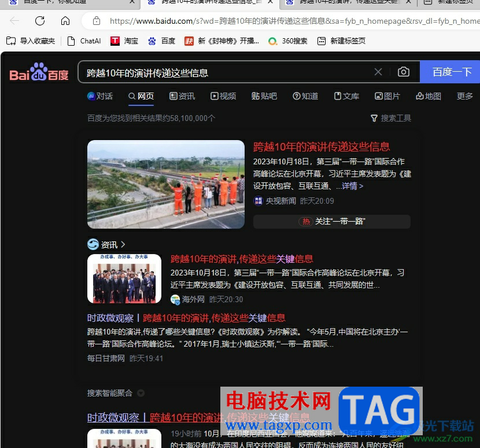480x448 pixels.
Task: Open the 新建标签页 bookmark in favorites bar
Action: point(341,41)
